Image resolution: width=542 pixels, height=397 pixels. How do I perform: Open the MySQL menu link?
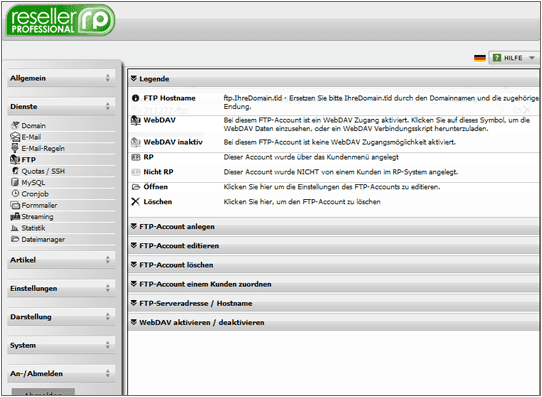click(33, 182)
